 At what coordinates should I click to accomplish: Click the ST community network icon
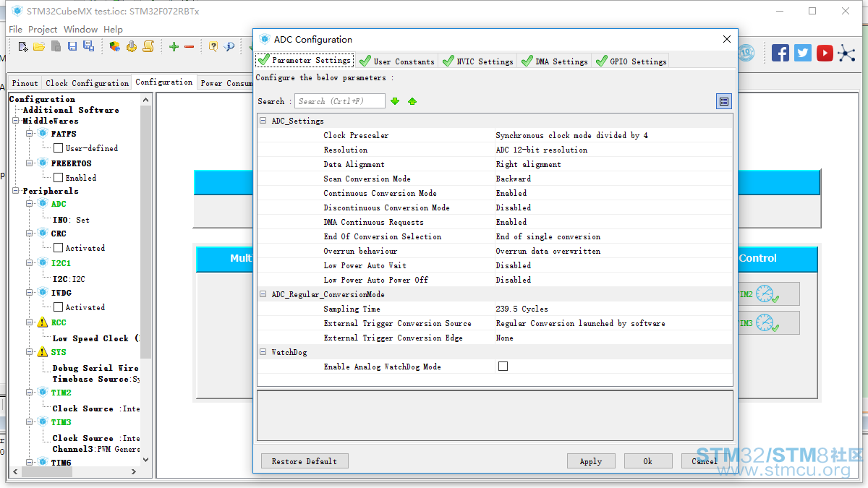point(846,53)
